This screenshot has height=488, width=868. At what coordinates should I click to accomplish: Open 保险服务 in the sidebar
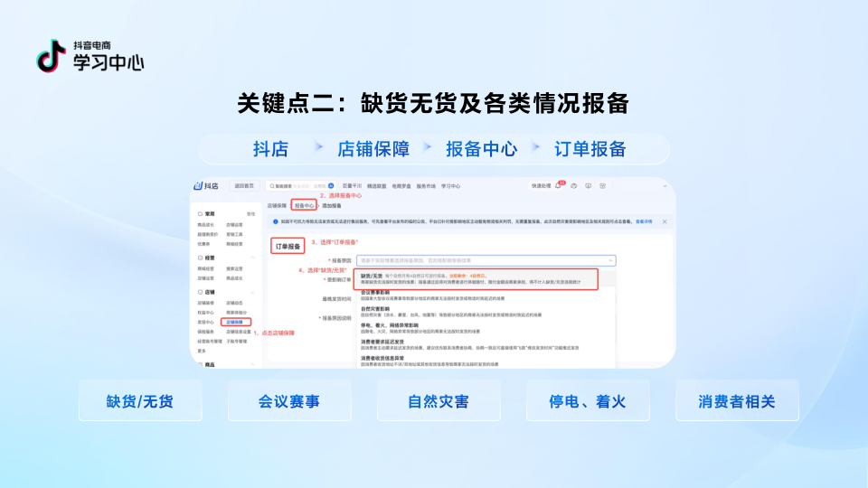click(x=205, y=332)
